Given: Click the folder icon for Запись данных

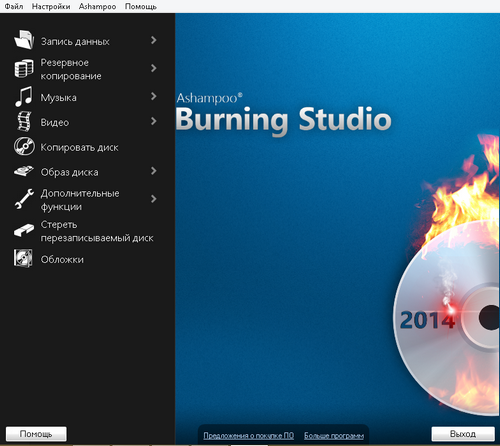Looking at the screenshot, I should [x=24, y=40].
